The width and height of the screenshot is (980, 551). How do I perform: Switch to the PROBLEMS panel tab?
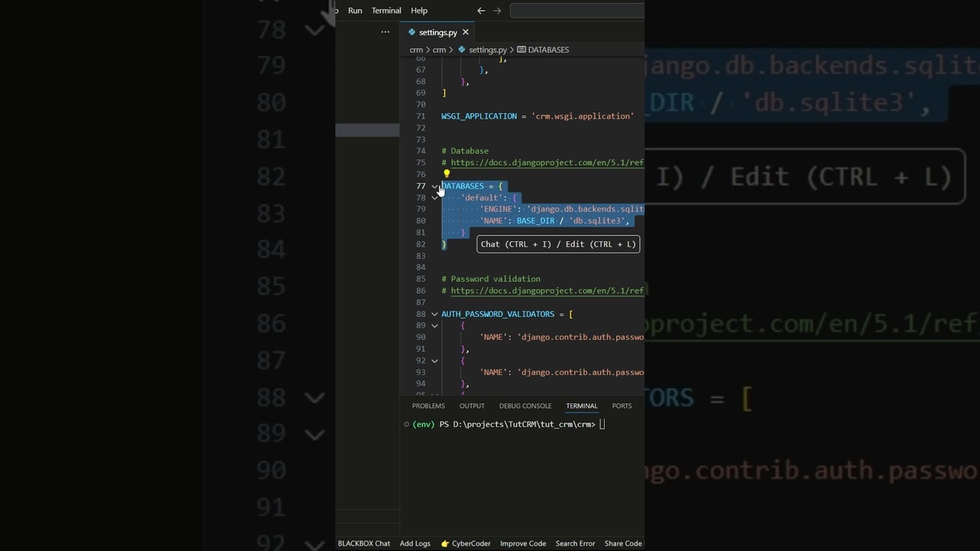click(428, 406)
